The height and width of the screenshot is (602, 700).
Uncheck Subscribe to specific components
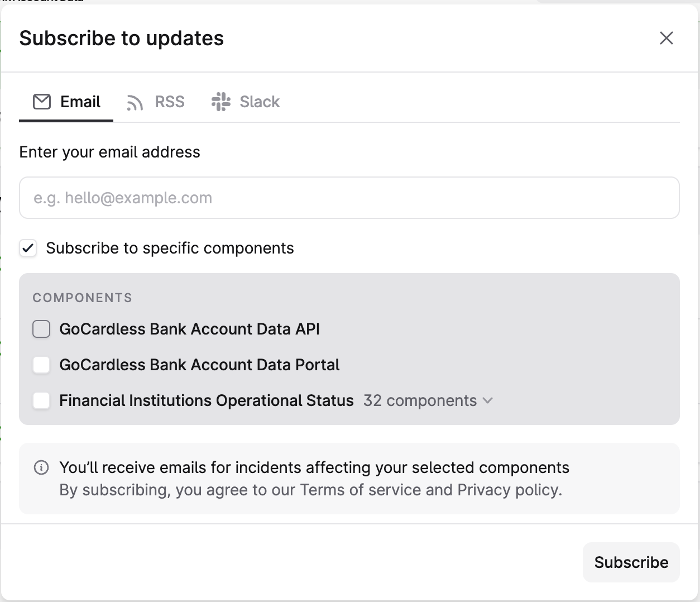[x=28, y=248]
